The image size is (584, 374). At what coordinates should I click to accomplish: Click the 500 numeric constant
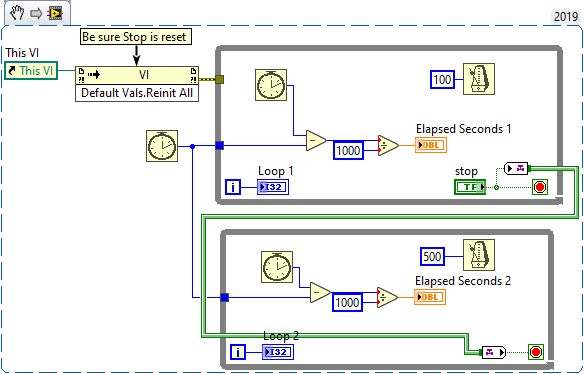click(432, 256)
